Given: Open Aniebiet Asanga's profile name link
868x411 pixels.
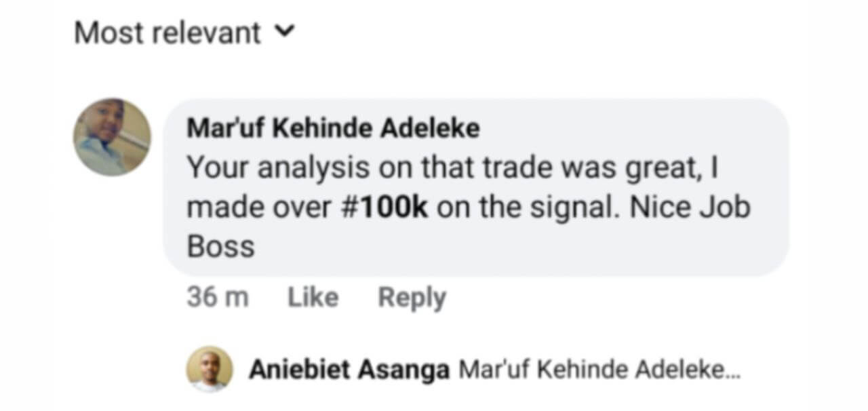Looking at the screenshot, I should click(x=349, y=370).
